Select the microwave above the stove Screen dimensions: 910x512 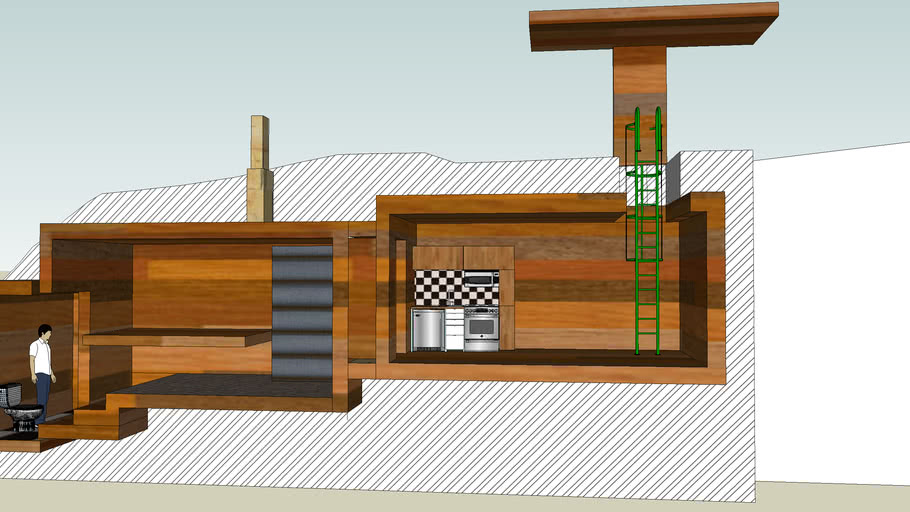(x=481, y=279)
